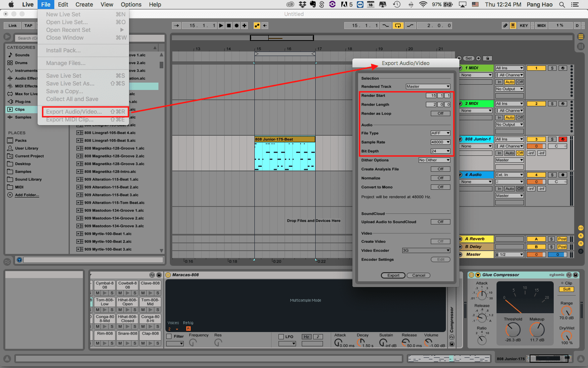Toggle the Mixer section M button
Image resolution: width=588 pixels, height=368 pixels.
pyautogui.click(x=581, y=243)
